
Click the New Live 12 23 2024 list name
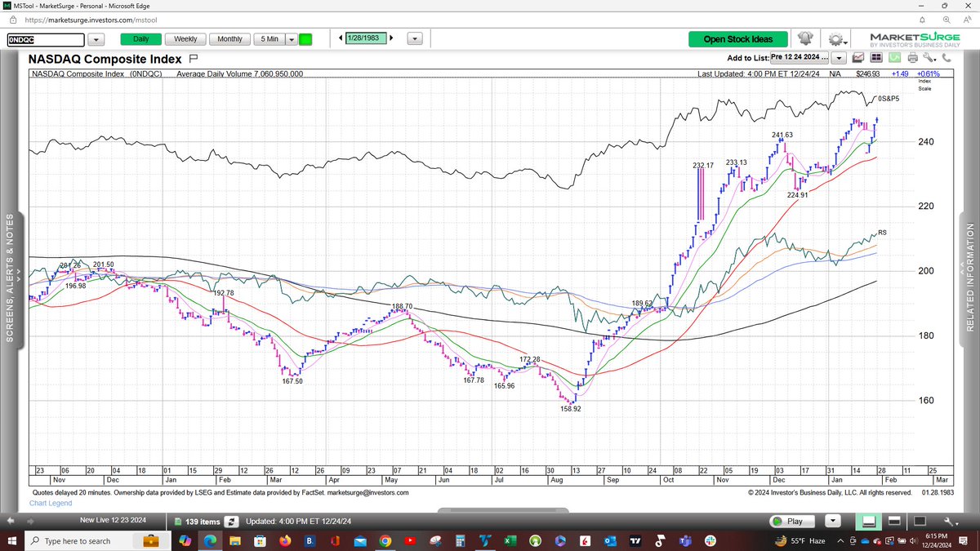(113, 520)
